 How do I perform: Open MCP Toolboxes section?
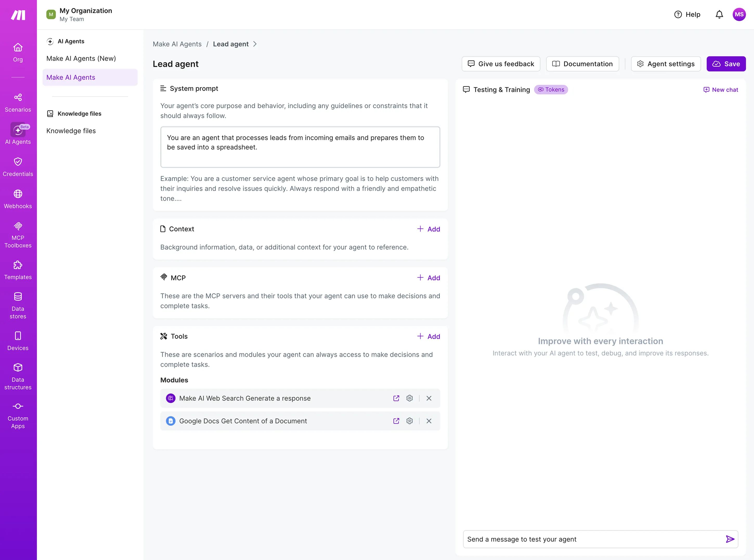pos(18,235)
